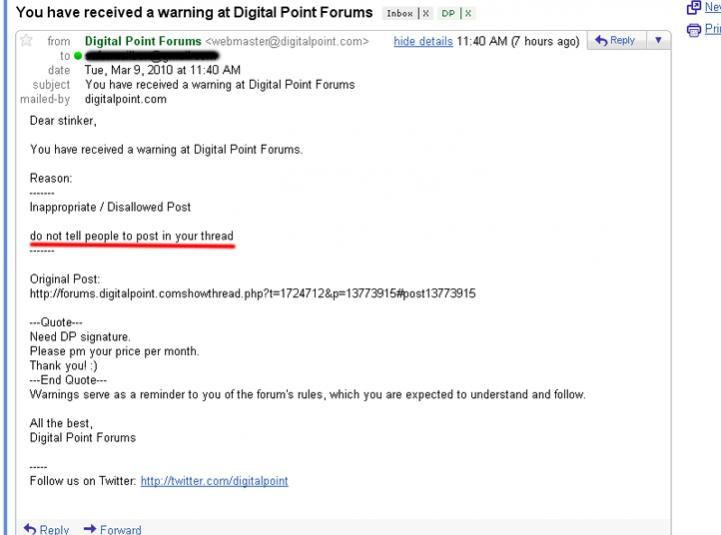Open the dropdown arrow beside Reply
The height and width of the screenshot is (535, 721).
(x=658, y=40)
